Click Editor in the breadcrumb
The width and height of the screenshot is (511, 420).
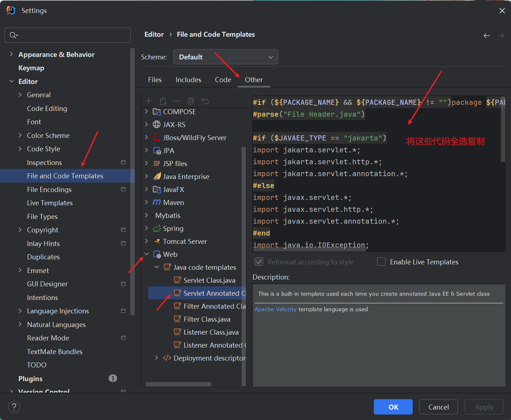tap(154, 35)
